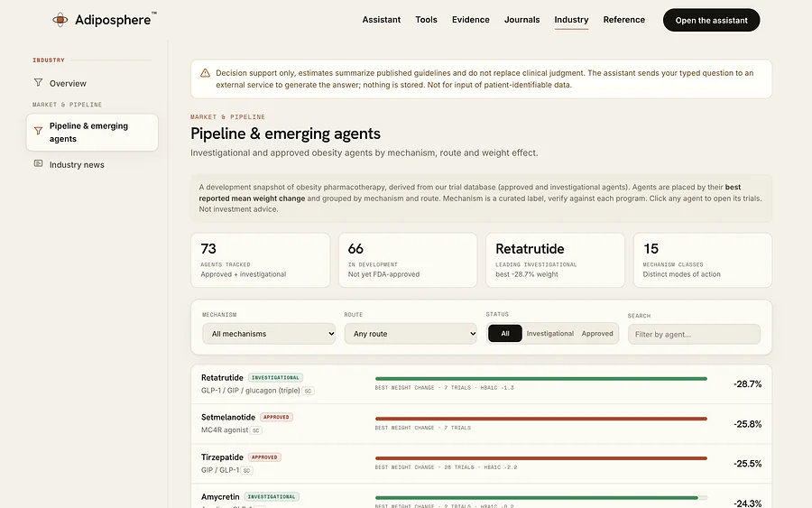The image size is (812, 508).
Task: Click the Adiposphere logo icon
Action: click(x=60, y=20)
